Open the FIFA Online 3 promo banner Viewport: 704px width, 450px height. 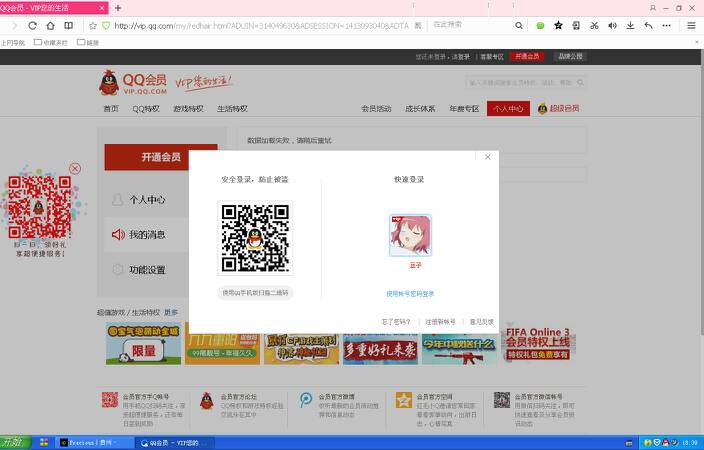pos(538,344)
